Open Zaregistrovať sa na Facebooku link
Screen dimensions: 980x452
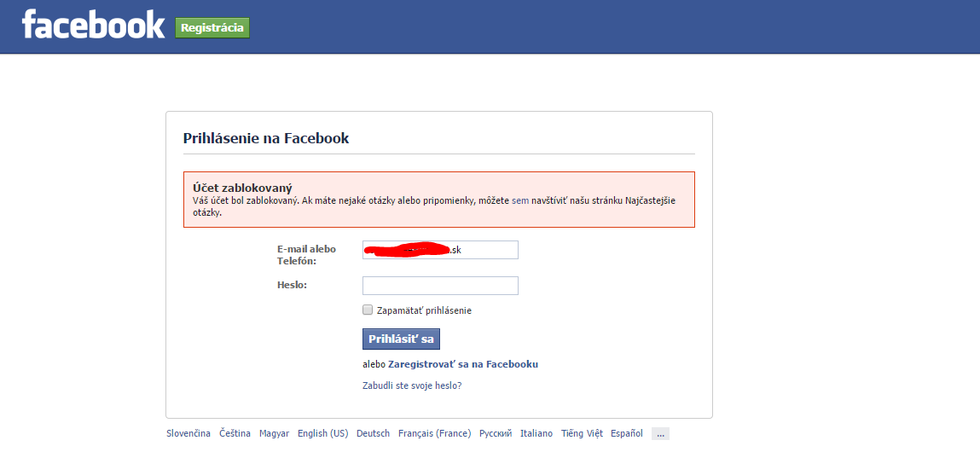(463, 364)
